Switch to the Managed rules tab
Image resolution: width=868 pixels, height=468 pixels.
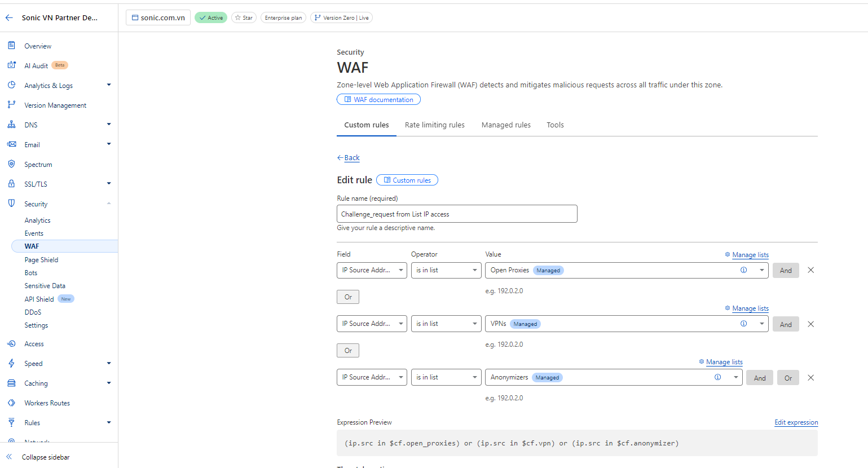[506, 125]
